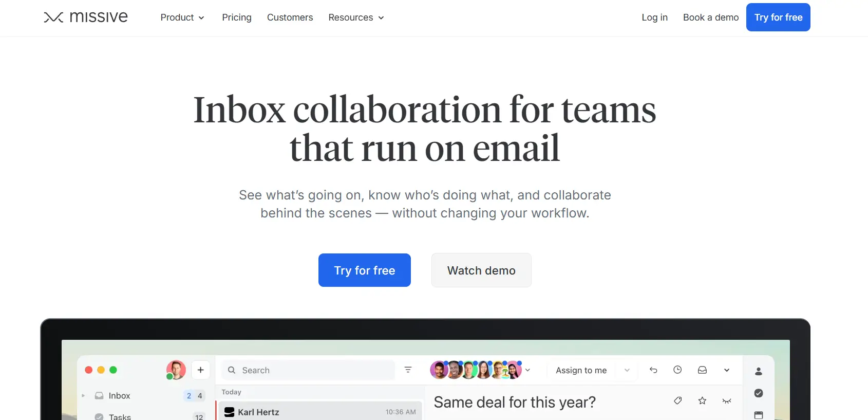Select the archive inbox tray icon
Screen dimensions: 868x420
coord(702,370)
